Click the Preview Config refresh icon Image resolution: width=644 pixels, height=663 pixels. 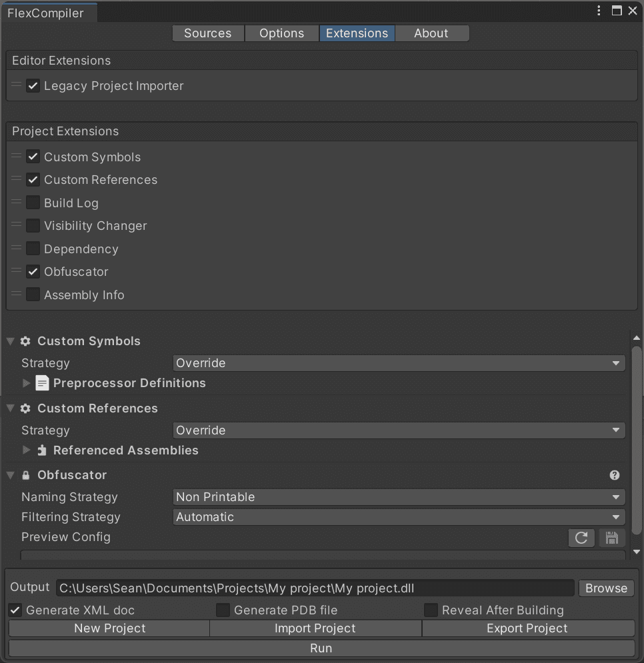click(581, 538)
